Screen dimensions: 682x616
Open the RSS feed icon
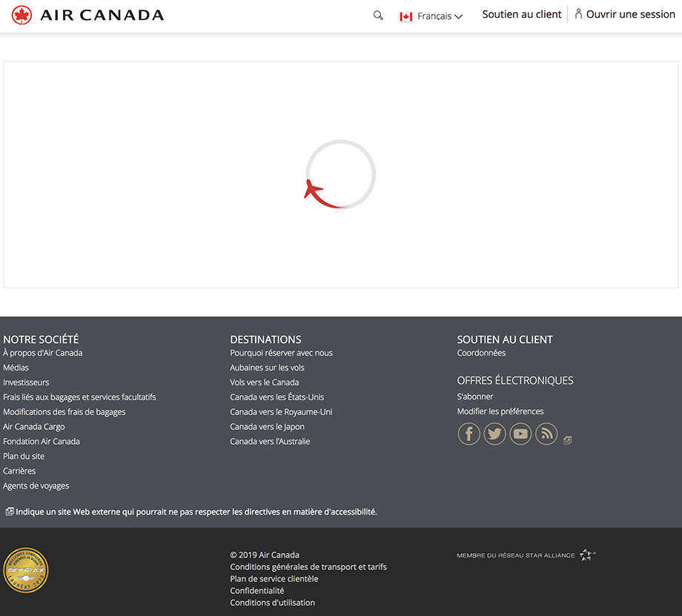(546, 434)
